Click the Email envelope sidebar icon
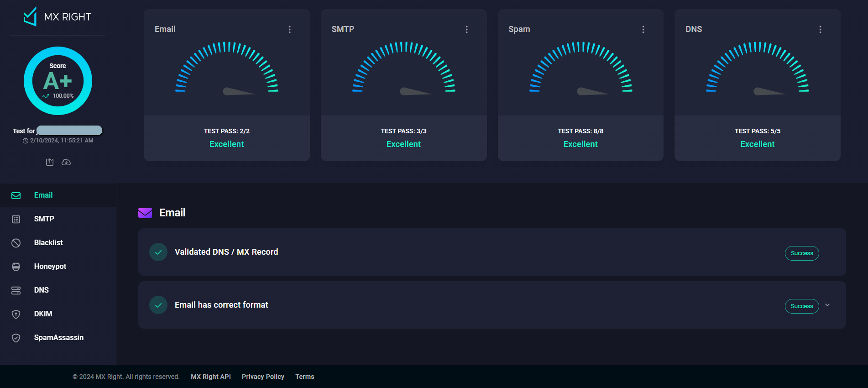 16,195
